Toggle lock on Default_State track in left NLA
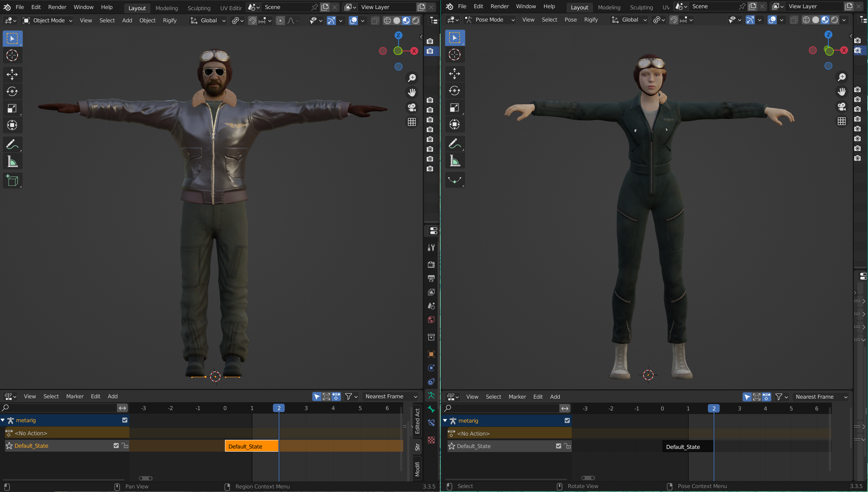The width and height of the screenshot is (868, 492). [x=125, y=445]
